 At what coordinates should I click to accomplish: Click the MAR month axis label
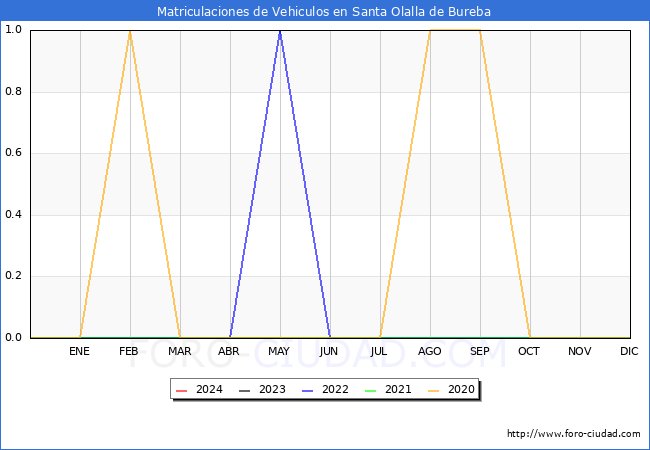[179, 351]
